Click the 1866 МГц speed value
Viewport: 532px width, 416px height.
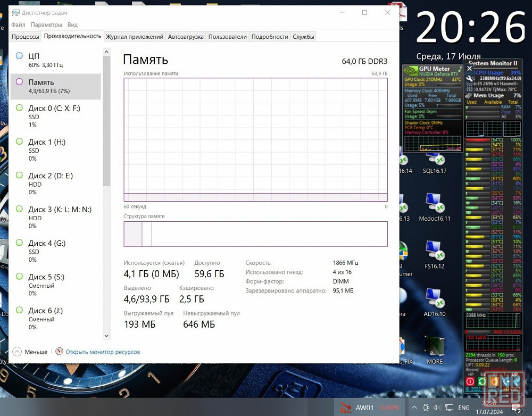click(x=345, y=263)
